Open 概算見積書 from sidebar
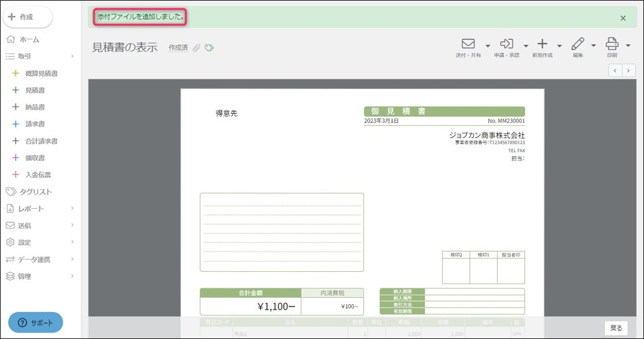This screenshot has height=339, width=644. [x=41, y=74]
